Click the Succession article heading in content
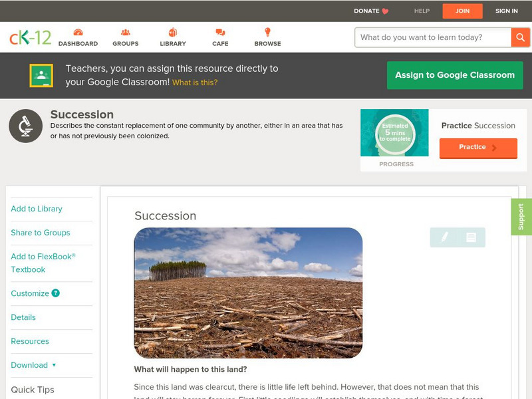Screen dimensions: 532x399 [x=165, y=215]
